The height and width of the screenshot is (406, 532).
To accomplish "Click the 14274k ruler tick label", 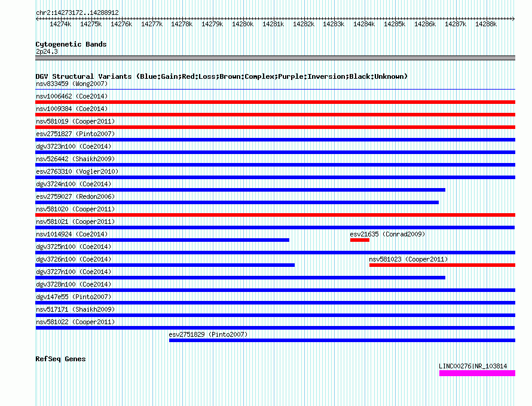I will point(60,24).
